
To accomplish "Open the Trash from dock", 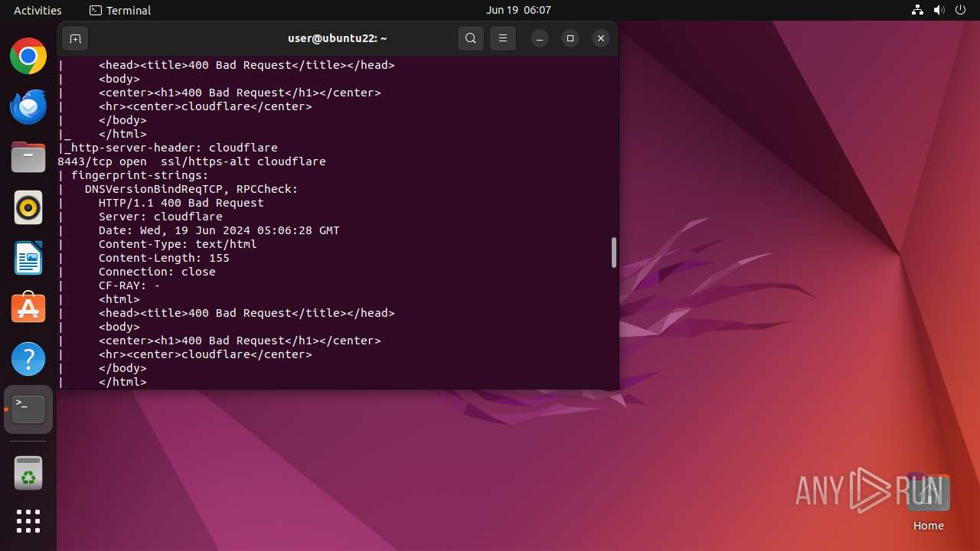I will tap(28, 474).
